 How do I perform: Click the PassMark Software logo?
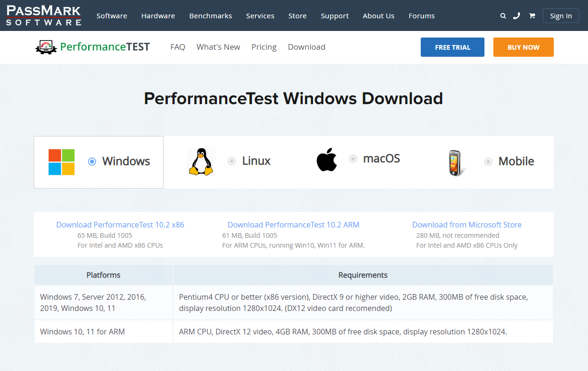pos(44,15)
